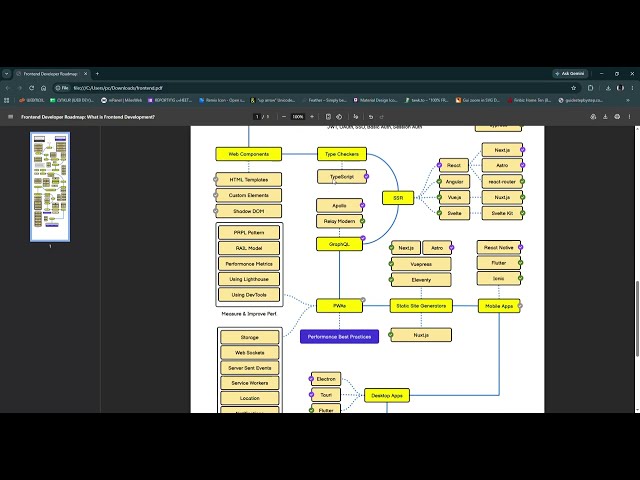
Task: Click the PWAs node
Action: click(x=340, y=306)
